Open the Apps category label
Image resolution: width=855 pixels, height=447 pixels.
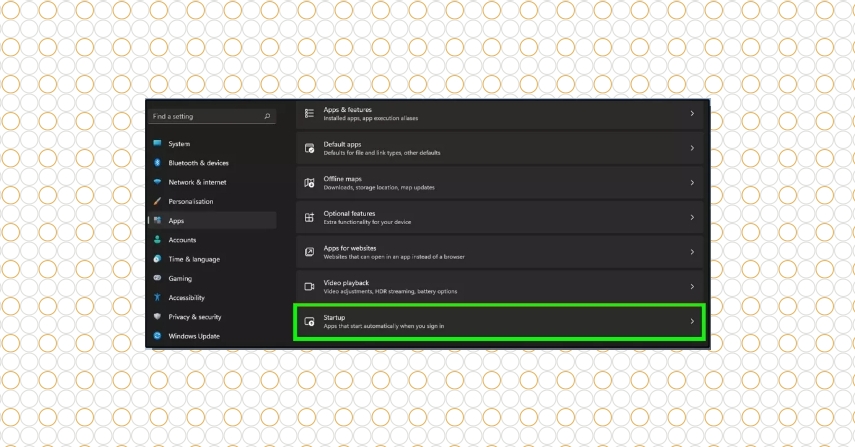[x=176, y=221]
